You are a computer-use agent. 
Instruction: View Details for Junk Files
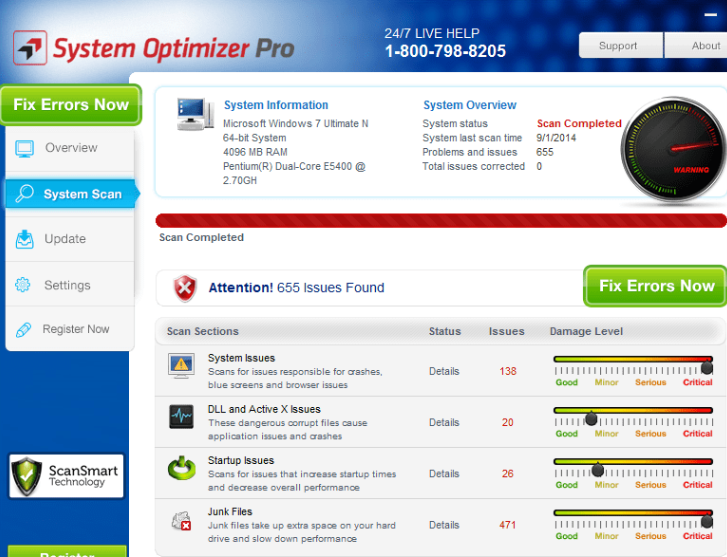(x=444, y=524)
